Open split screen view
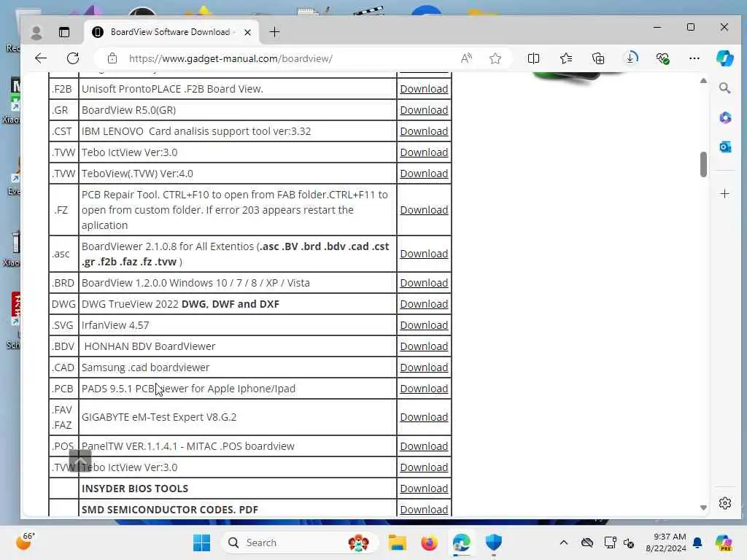The height and width of the screenshot is (560, 747). click(533, 58)
